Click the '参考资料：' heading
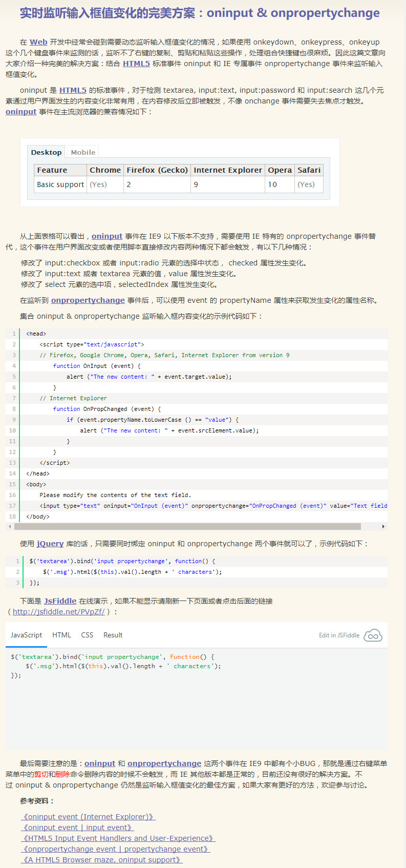The image size is (406, 868). [x=37, y=801]
